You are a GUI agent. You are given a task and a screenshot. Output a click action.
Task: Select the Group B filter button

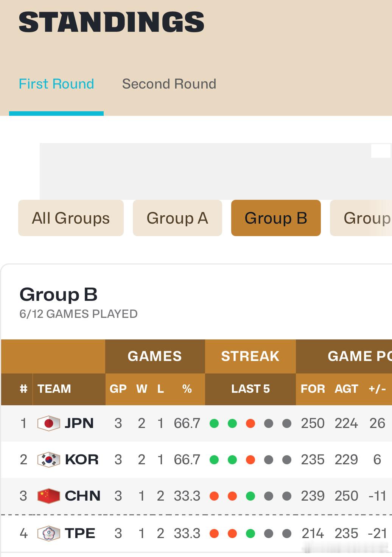(276, 218)
